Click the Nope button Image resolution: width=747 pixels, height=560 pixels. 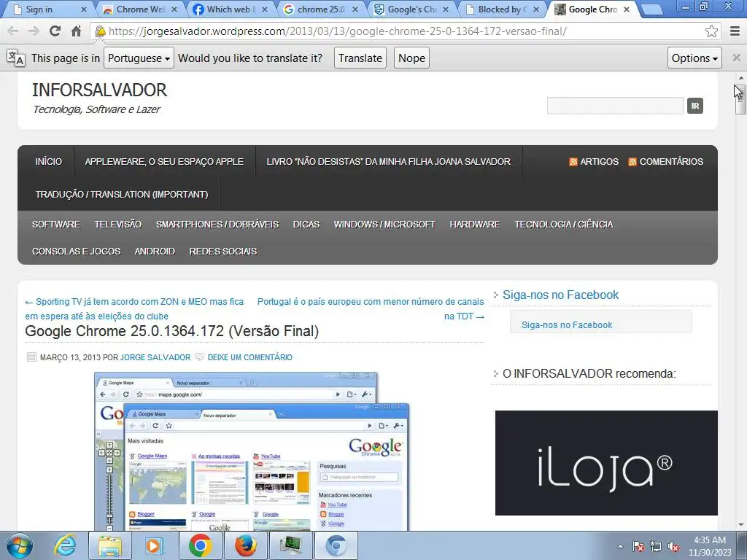tap(411, 58)
